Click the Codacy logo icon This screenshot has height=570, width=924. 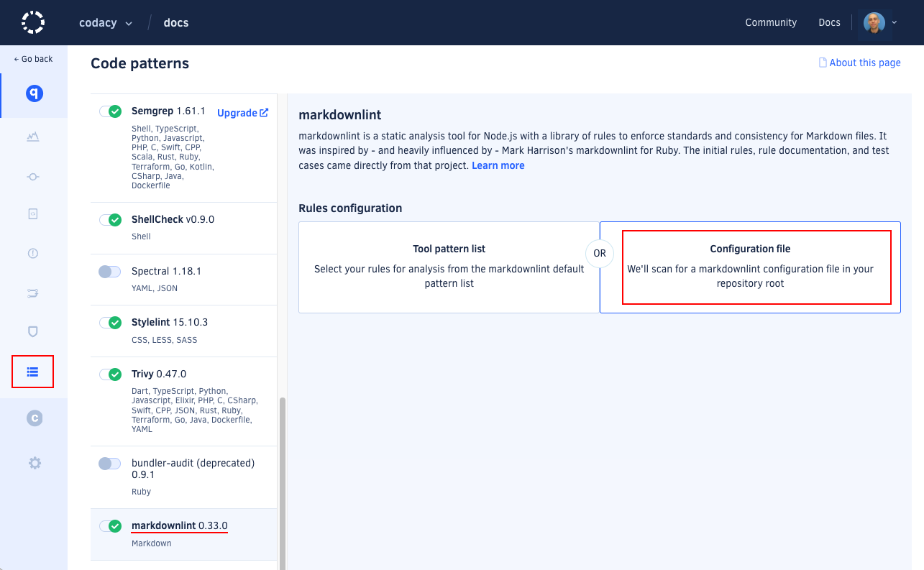click(33, 22)
